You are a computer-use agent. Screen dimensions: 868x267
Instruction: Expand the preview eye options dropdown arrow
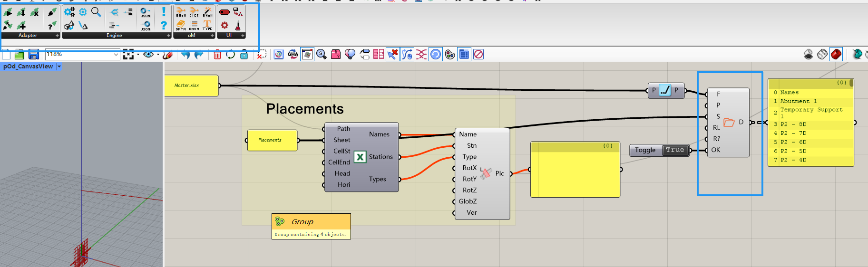(158, 55)
